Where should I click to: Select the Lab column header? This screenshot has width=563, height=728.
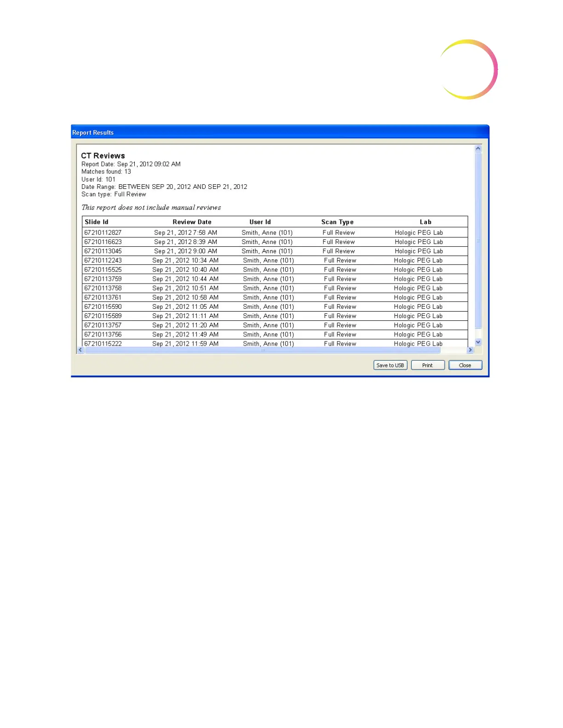pyautogui.click(x=425, y=222)
